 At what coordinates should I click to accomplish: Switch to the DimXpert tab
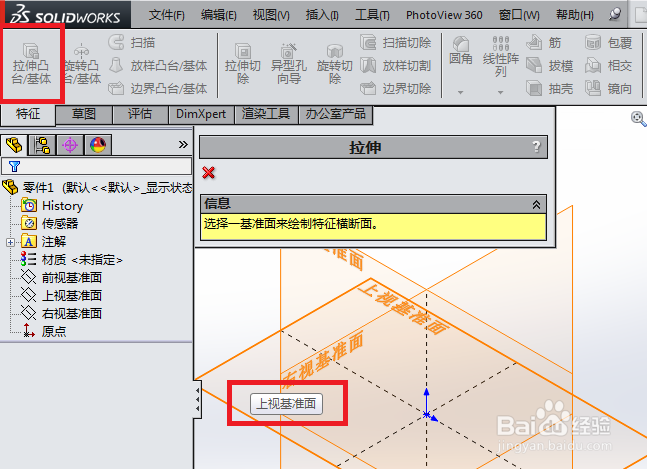pos(201,114)
